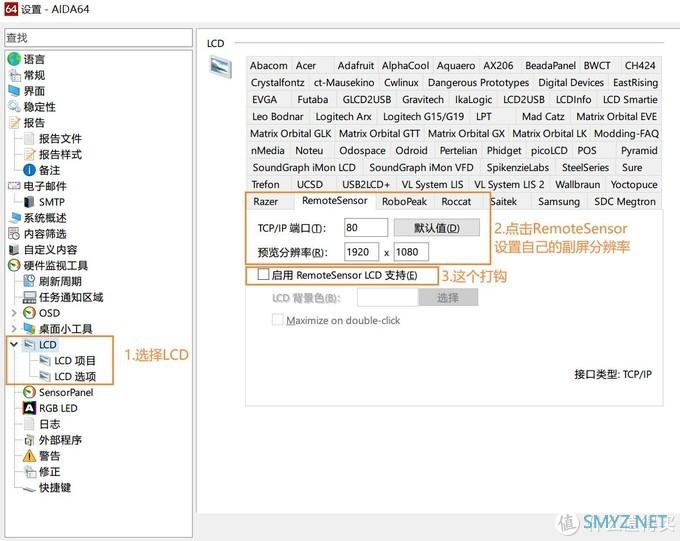Switch to the RemoteSensor tab
The height and width of the screenshot is (541, 680).
[x=335, y=200]
